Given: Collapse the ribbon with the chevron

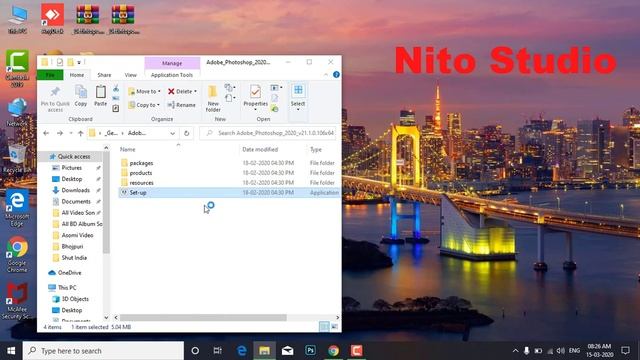Looking at the screenshot, I should point(326,75).
